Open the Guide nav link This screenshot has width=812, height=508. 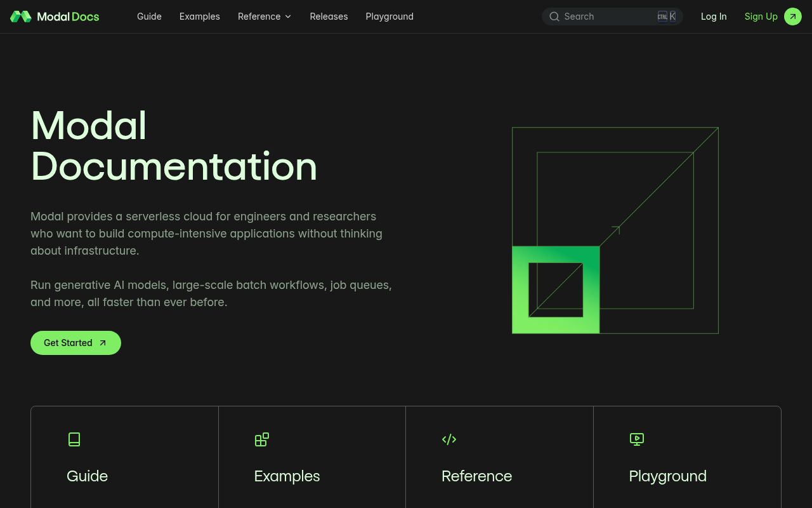(149, 17)
